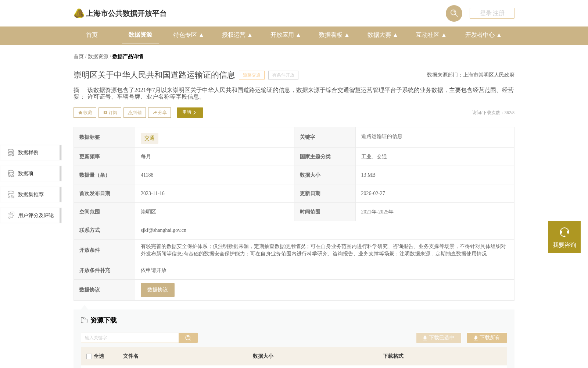Go to 首页 in the navigation bar
The height and width of the screenshot is (368, 588).
click(92, 35)
